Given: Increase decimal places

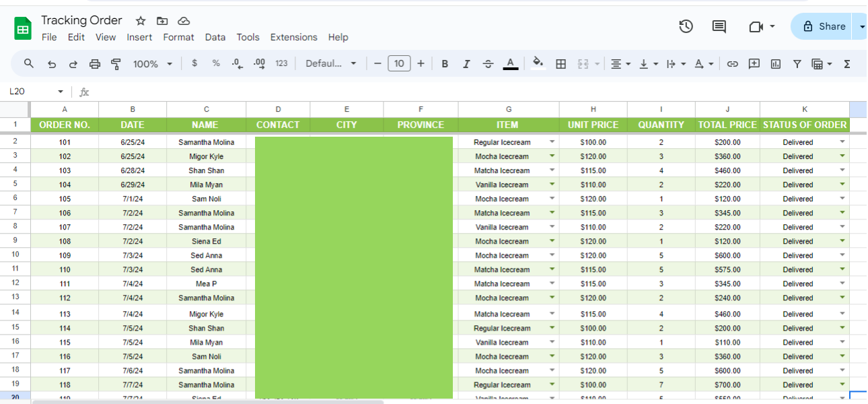Looking at the screenshot, I should point(259,63).
